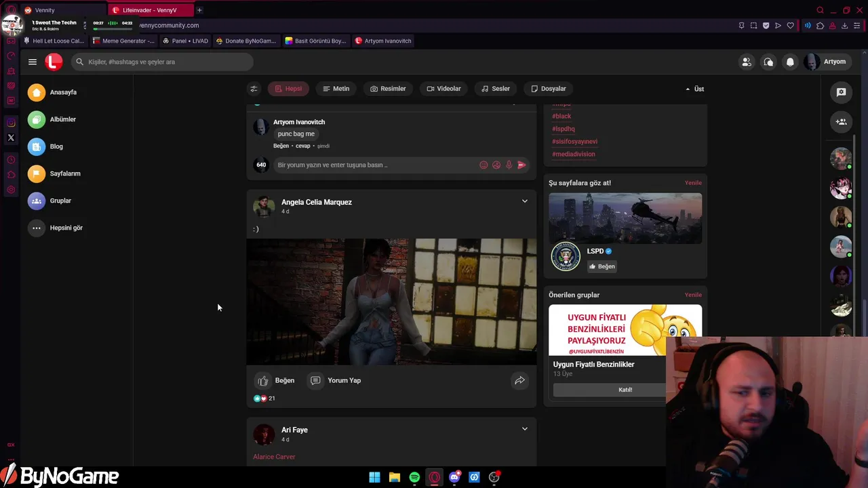Open the LSPD page cover image
The height and width of the screenshot is (488, 868).
[x=625, y=218]
